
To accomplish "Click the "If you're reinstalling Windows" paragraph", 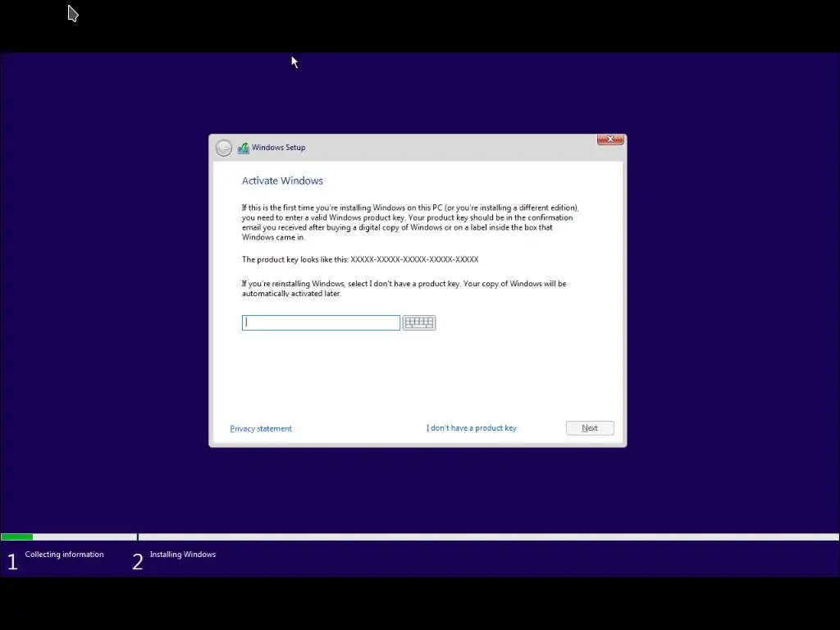I will pos(404,289).
